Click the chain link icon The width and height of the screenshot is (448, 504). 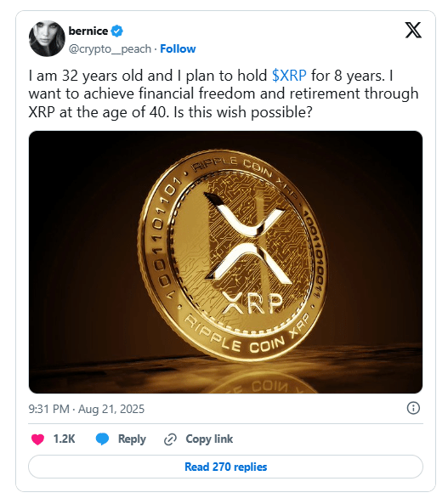(170, 439)
